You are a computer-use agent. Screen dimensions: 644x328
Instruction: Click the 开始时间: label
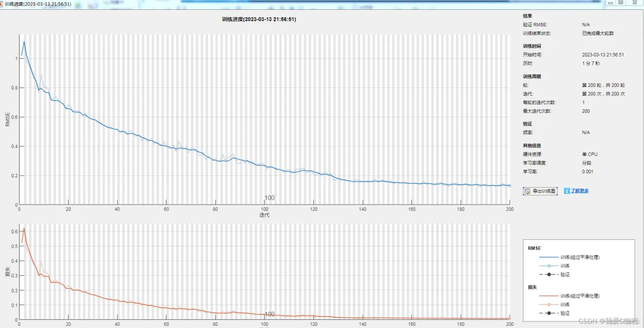532,54
